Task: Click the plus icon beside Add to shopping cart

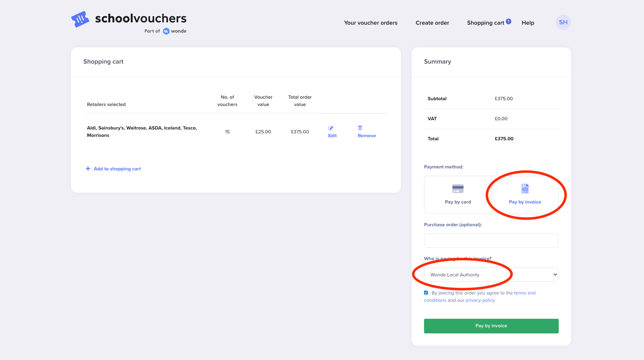Action: [88, 169]
